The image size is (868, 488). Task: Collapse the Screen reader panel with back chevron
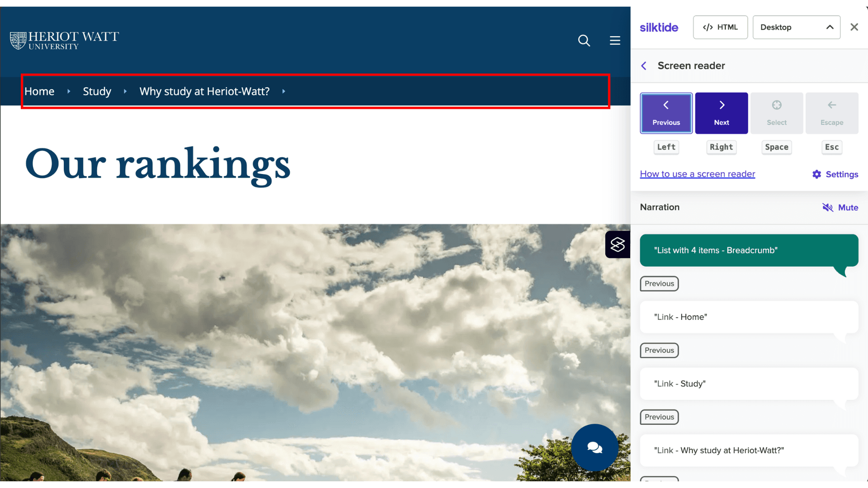pyautogui.click(x=644, y=66)
